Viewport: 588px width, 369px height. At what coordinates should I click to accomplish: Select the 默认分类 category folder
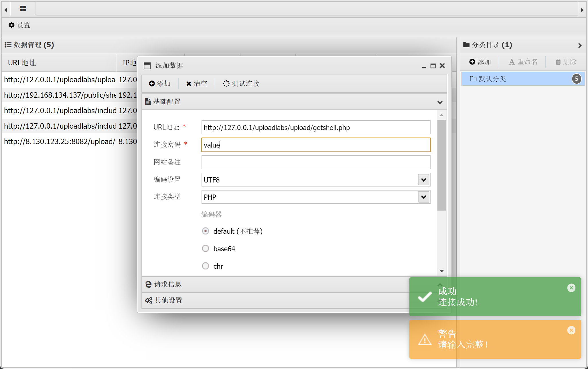(x=492, y=79)
